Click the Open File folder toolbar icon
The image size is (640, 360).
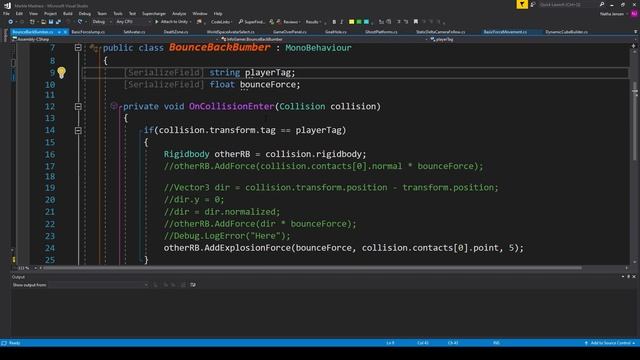pos(43,22)
